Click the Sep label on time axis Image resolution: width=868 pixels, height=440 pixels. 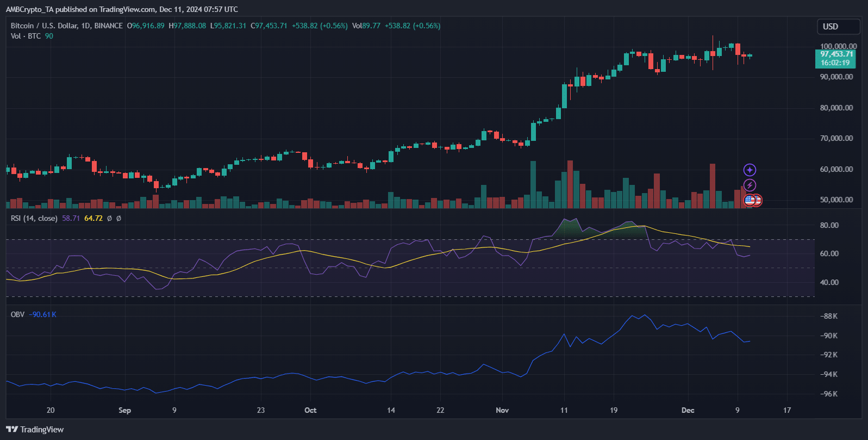point(124,410)
